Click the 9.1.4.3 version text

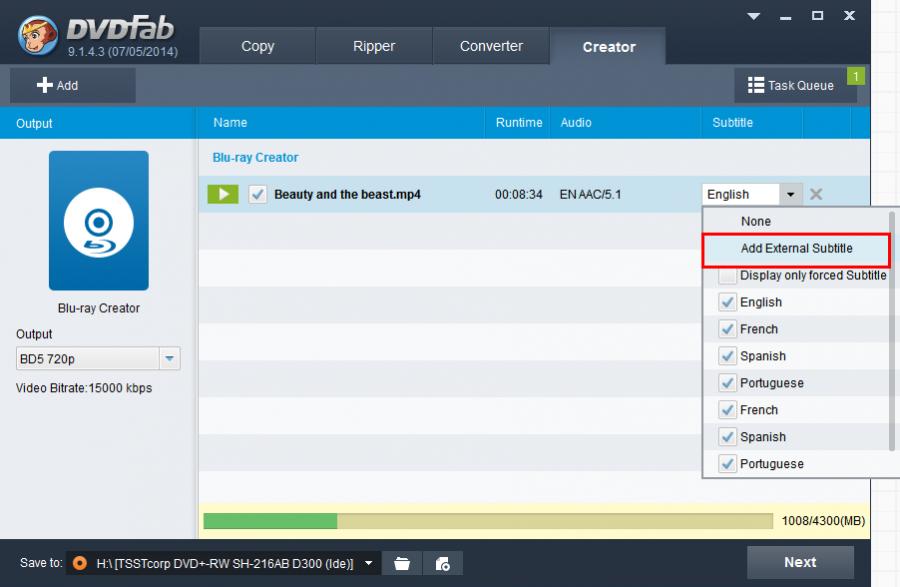[123, 52]
